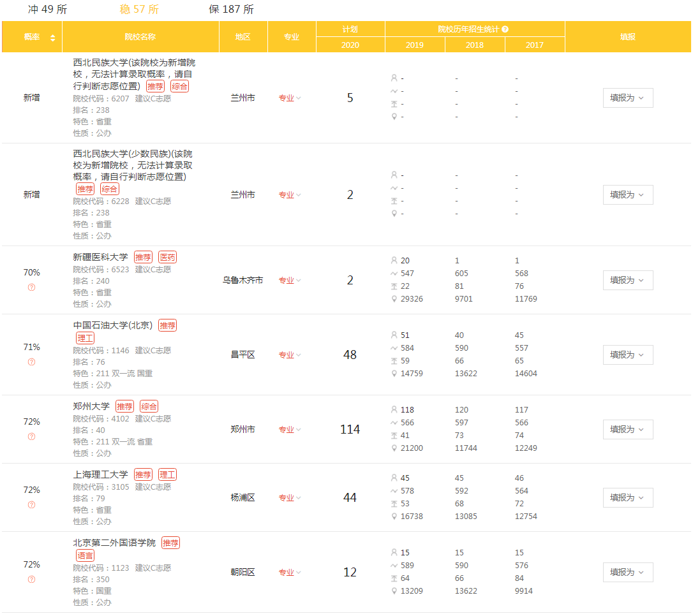Click 朝阳区 region cell

point(242,573)
